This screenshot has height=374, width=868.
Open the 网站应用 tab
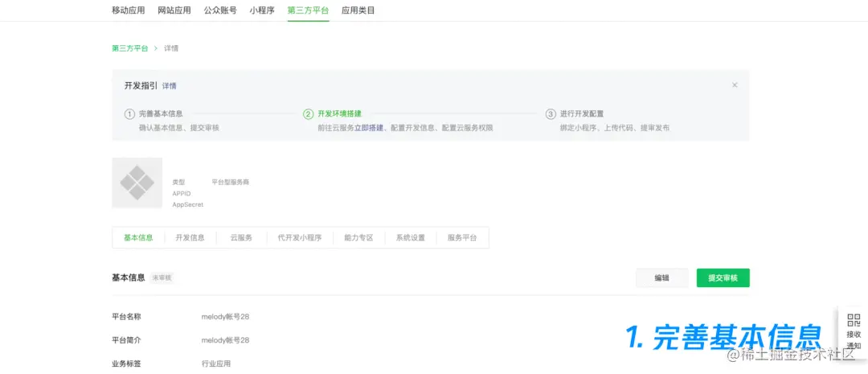(174, 10)
